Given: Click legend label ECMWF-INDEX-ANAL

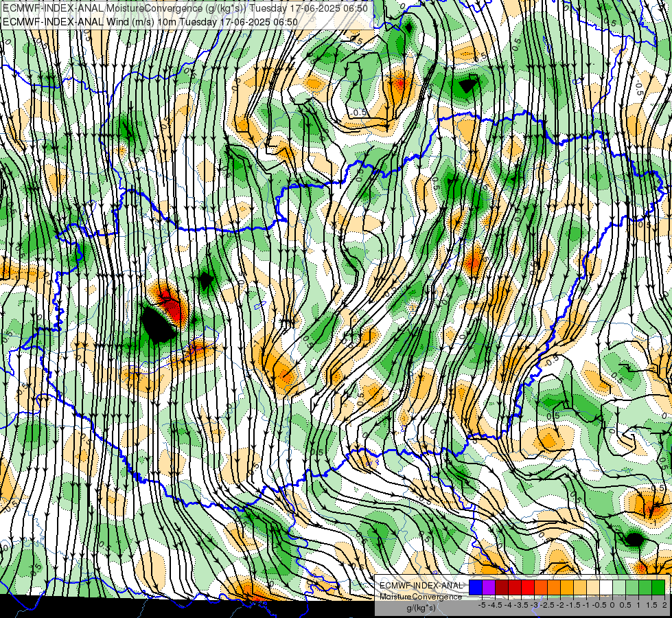Looking at the screenshot, I should (421, 586).
